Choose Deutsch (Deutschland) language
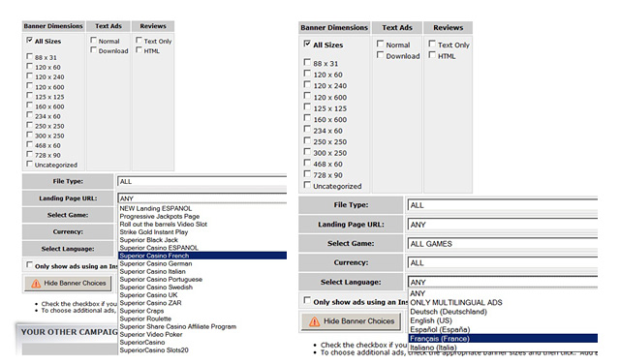The height and width of the screenshot is (364, 620). pyautogui.click(x=503, y=312)
